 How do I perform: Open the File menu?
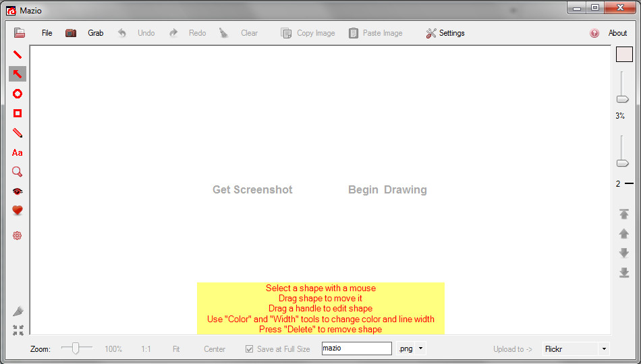pyautogui.click(x=47, y=33)
